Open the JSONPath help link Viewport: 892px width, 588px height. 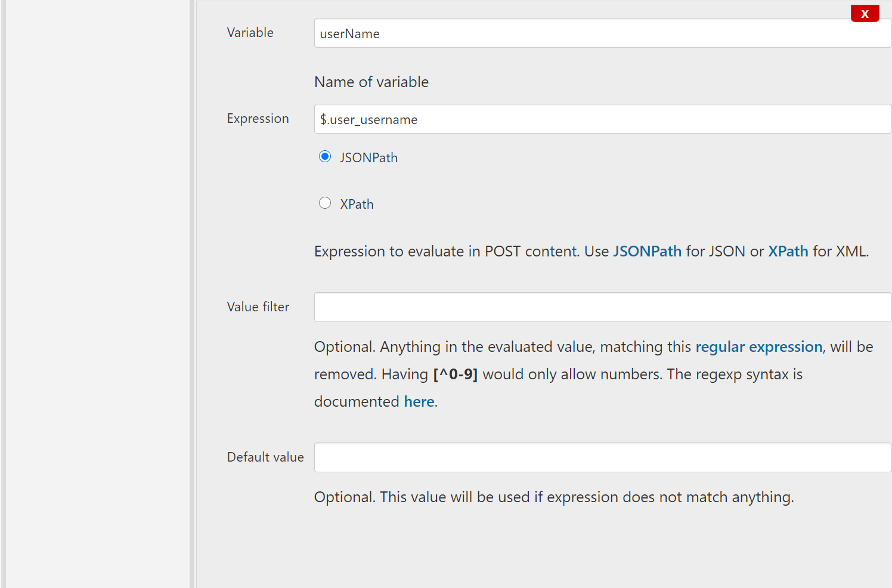click(647, 251)
